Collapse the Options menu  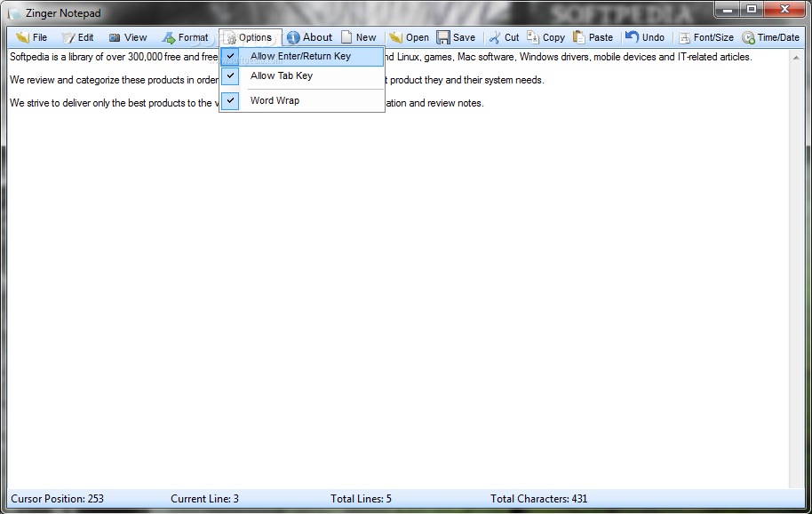click(x=251, y=37)
